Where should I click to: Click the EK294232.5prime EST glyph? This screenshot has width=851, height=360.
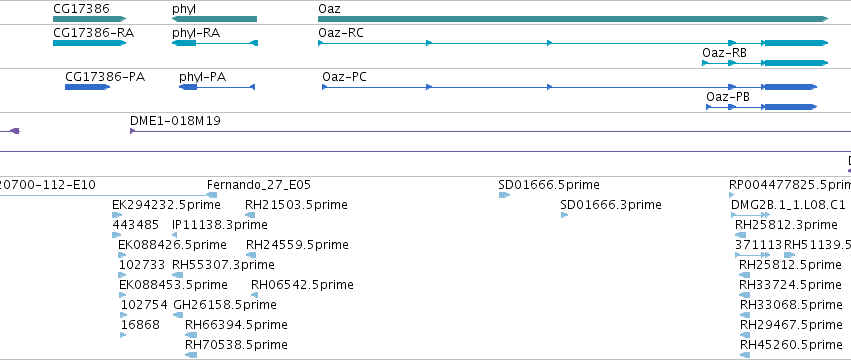click(117, 215)
